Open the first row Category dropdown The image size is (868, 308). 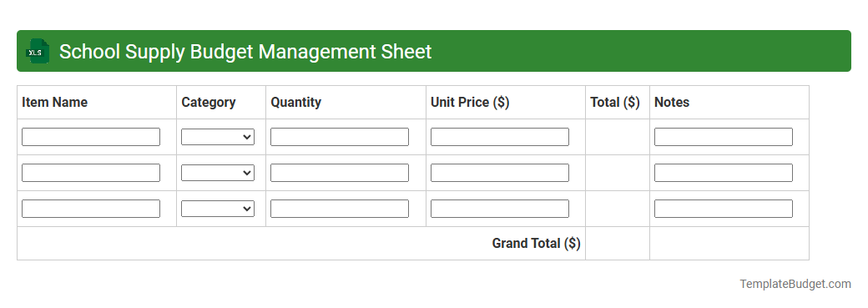tap(218, 137)
